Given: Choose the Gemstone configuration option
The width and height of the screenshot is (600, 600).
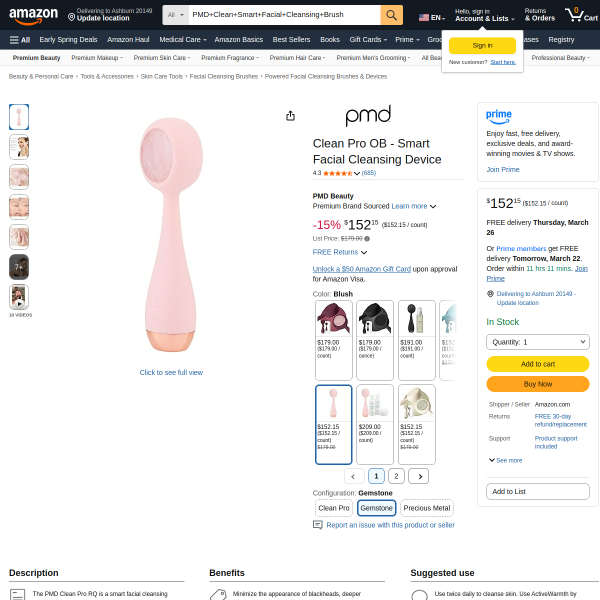Looking at the screenshot, I should [376, 508].
